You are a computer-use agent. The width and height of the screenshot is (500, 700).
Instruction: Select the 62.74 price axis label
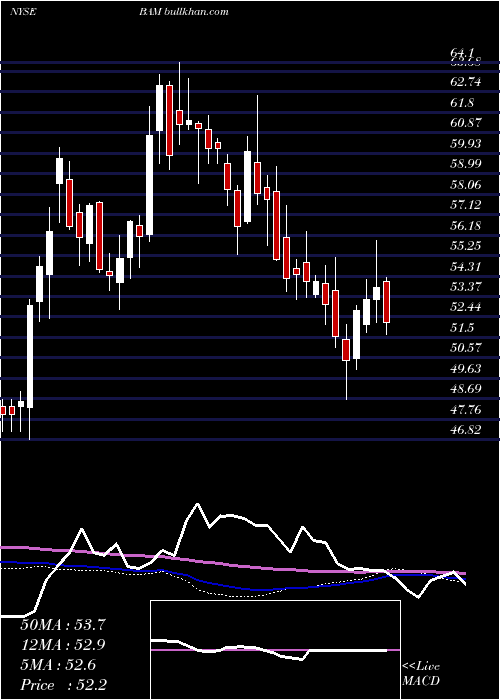(x=466, y=82)
